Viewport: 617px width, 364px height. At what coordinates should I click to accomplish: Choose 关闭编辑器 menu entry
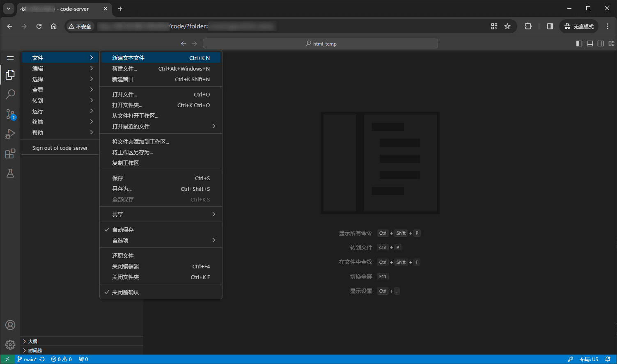point(161,266)
